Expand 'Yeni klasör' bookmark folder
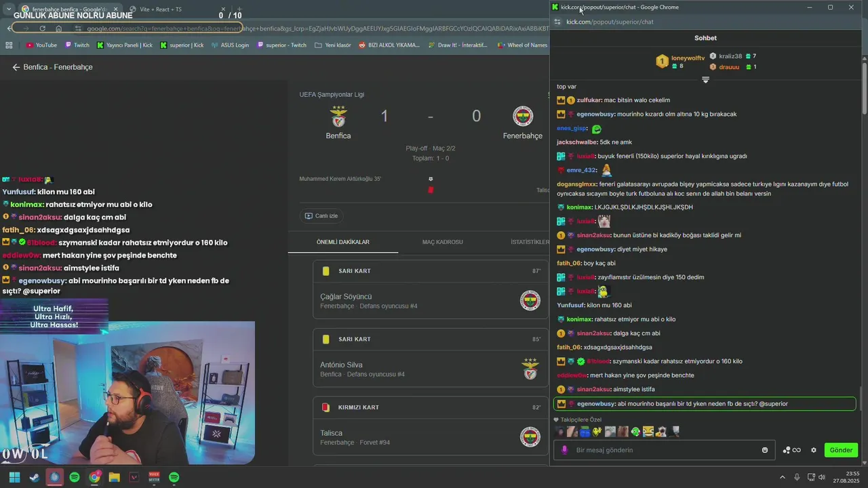Image resolution: width=868 pixels, height=488 pixels. click(x=332, y=45)
